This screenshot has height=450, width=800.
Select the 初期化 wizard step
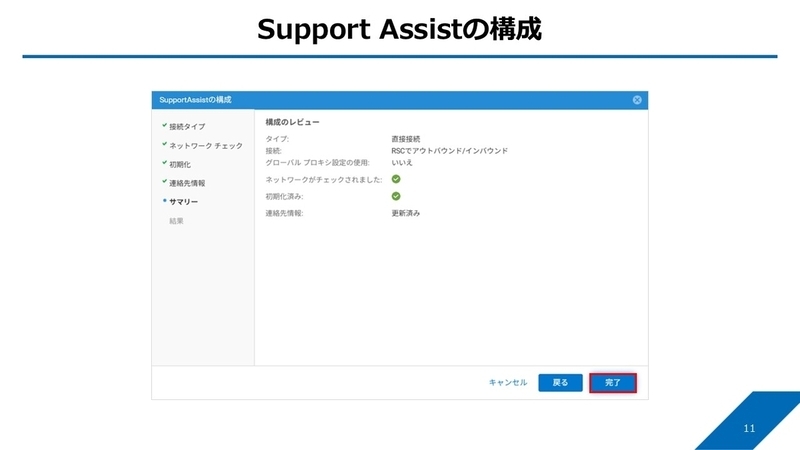(x=180, y=164)
